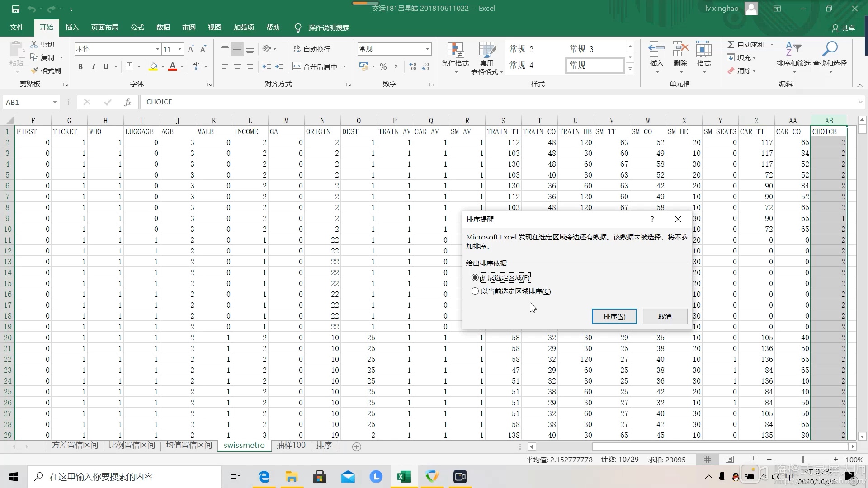Open the font name dropdown
Viewport: 868px width, 488px height.
[x=157, y=49]
